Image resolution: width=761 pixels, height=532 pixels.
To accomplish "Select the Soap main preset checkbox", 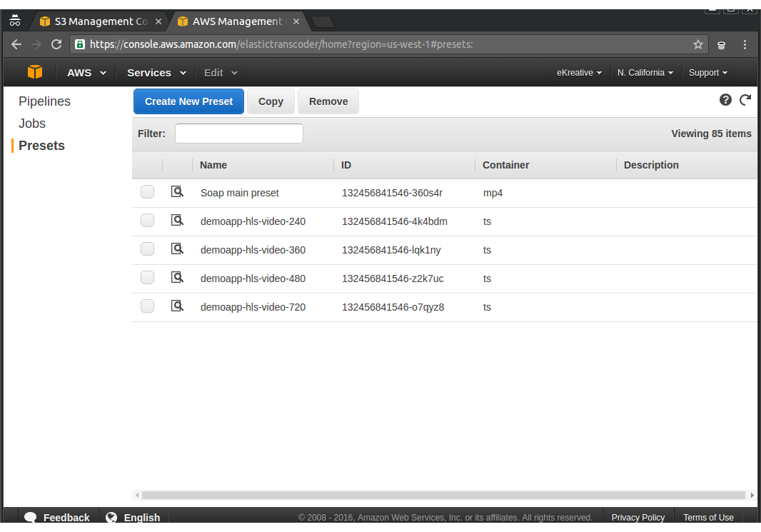I will (147, 192).
